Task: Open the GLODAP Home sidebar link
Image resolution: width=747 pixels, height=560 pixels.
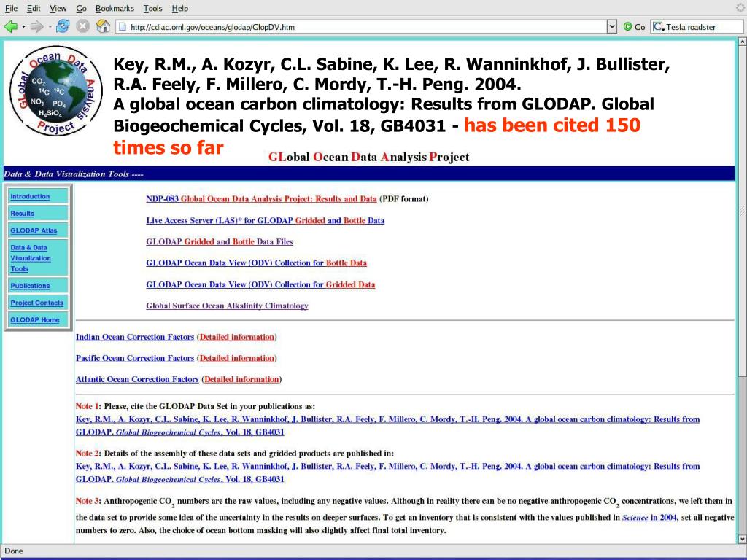Action: (x=35, y=320)
